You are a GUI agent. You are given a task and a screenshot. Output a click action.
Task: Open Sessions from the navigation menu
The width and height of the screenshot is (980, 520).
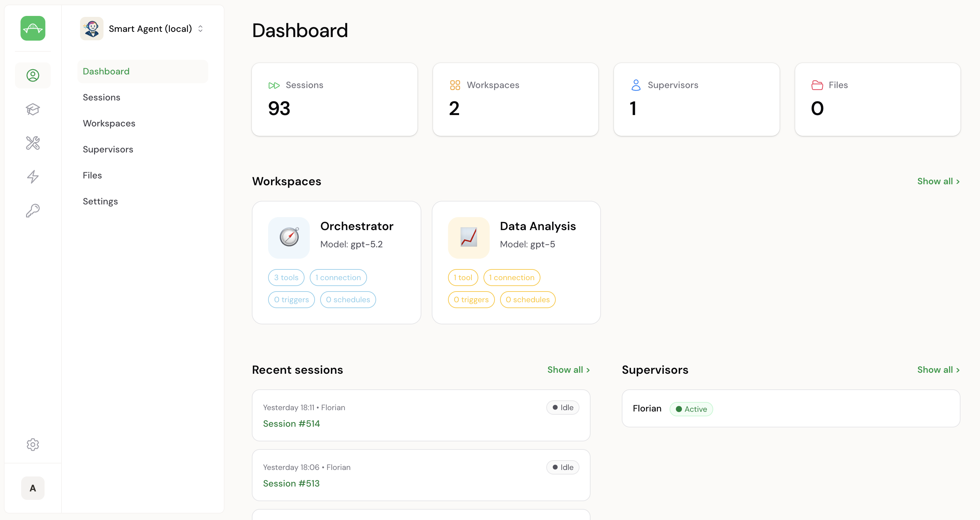101,97
